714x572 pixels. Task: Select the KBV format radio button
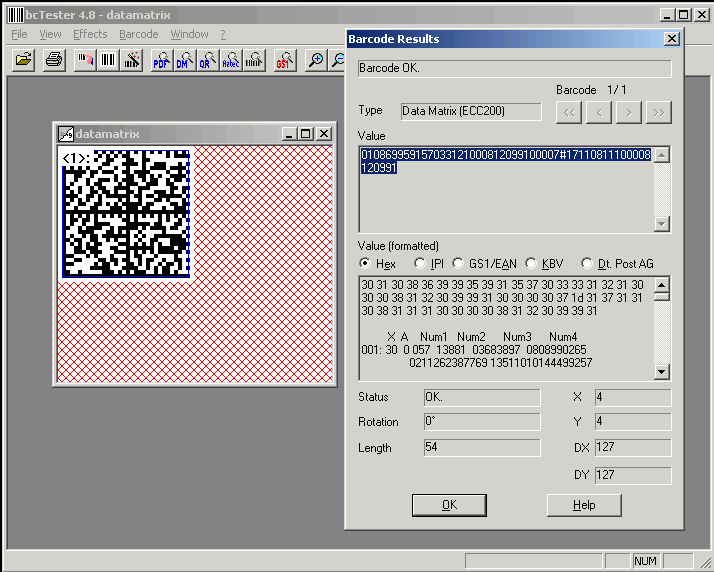(531, 263)
